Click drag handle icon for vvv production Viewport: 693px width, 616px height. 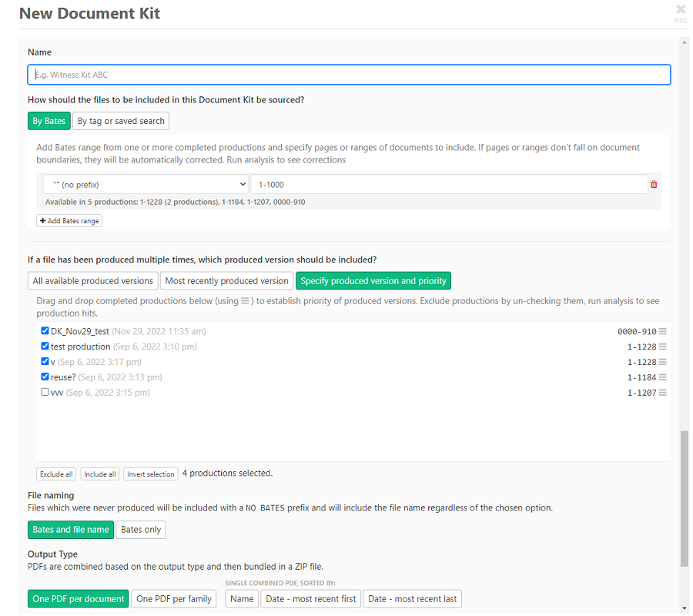point(662,393)
